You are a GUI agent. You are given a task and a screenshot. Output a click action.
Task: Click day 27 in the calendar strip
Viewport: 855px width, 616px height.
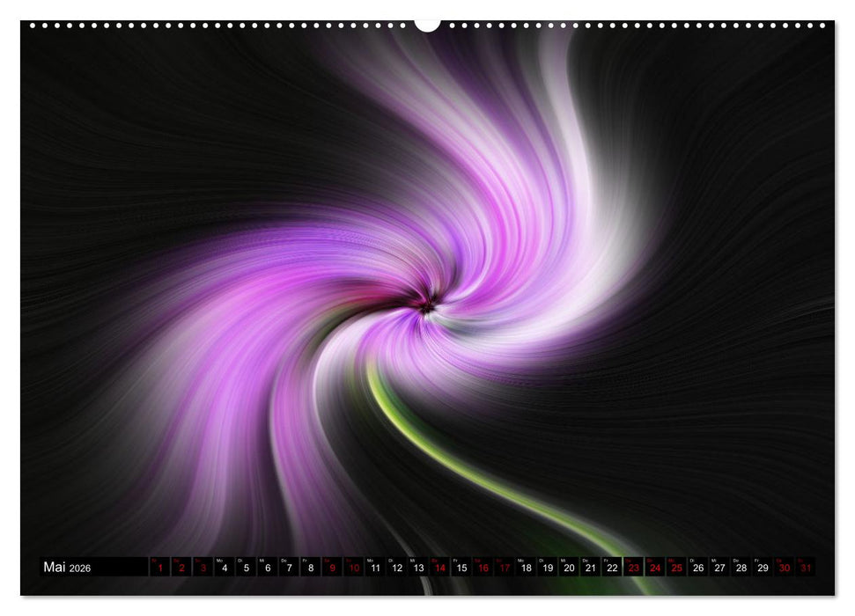[x=719, y=568]
